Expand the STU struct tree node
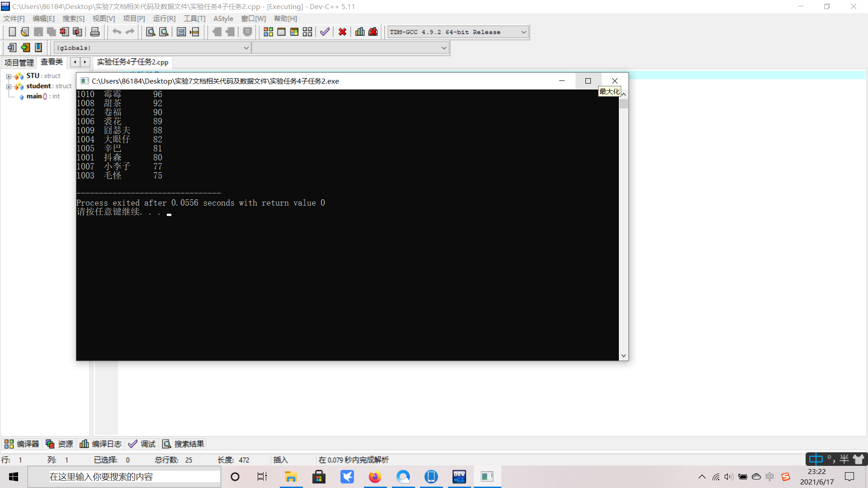The width and height of the screenshot is (868, 488). coord(9,76)
